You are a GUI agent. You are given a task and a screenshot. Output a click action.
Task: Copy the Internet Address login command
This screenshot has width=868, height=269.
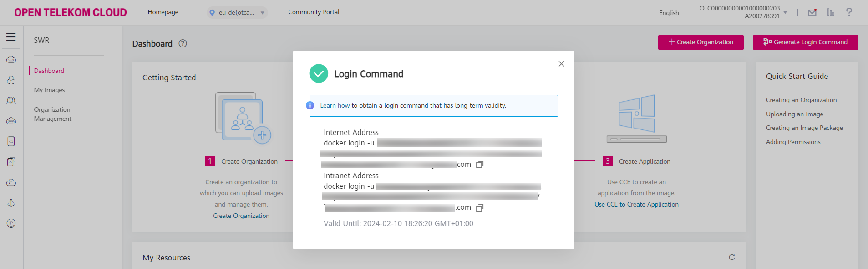click(x=480, y=164)
